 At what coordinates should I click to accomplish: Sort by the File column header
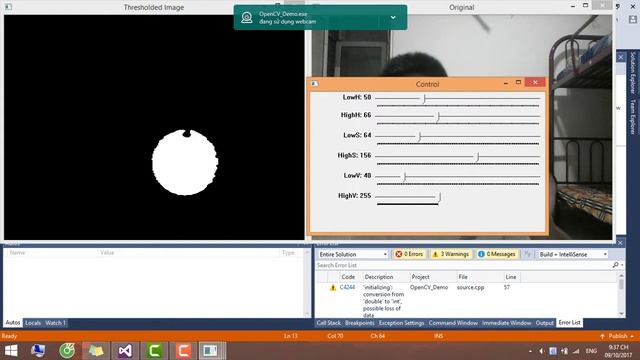(x=463, y=277)
